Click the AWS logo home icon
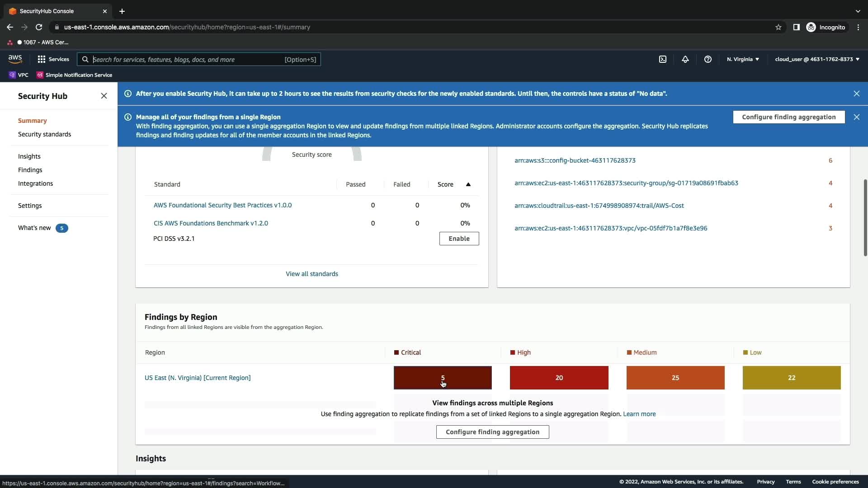 coord(15,59)
